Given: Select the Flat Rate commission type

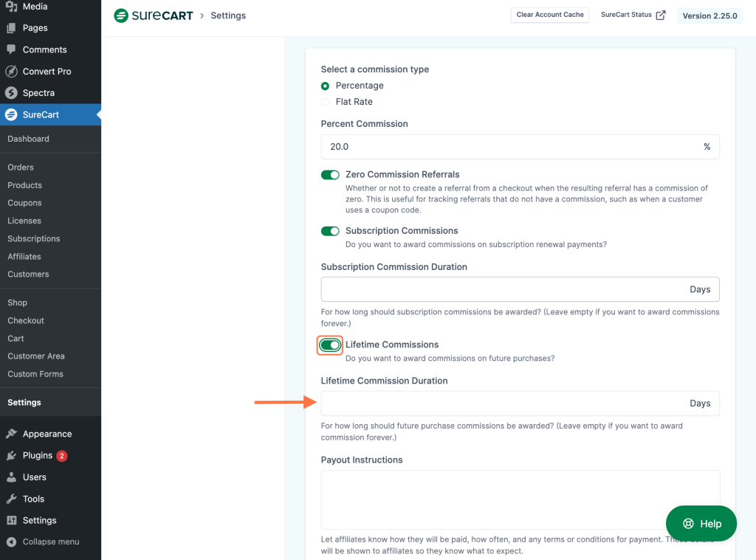Looking at the screenshot, I should click(x=325, y=101).
